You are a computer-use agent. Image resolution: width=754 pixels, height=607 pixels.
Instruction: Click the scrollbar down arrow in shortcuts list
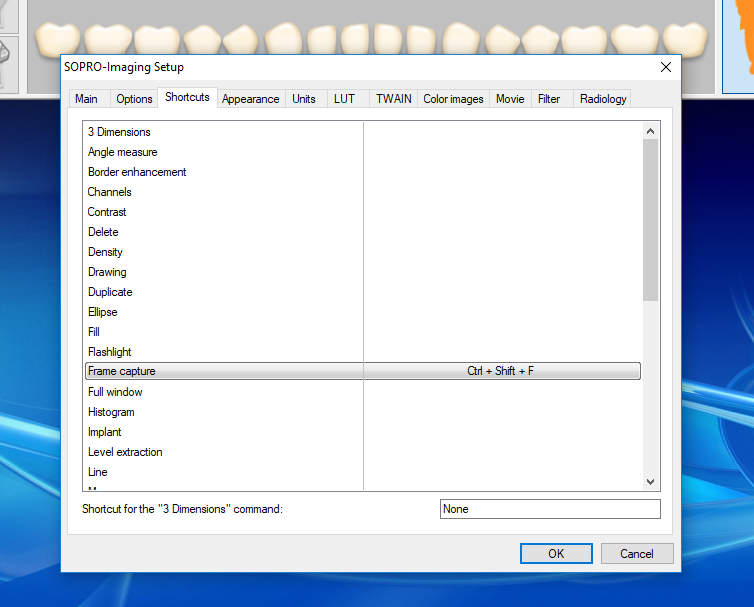click(651, 481)
